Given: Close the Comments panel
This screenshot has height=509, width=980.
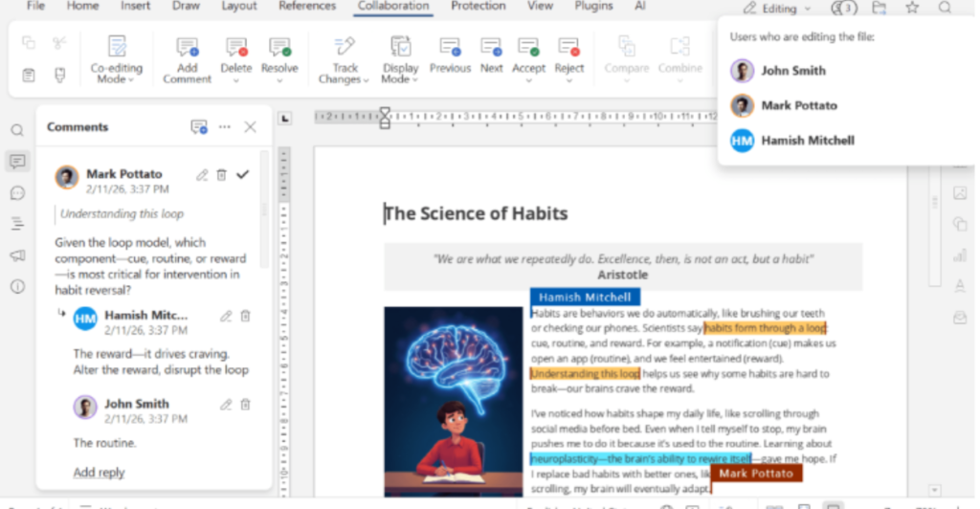Looking at the screenshot, I should (250, 127).
